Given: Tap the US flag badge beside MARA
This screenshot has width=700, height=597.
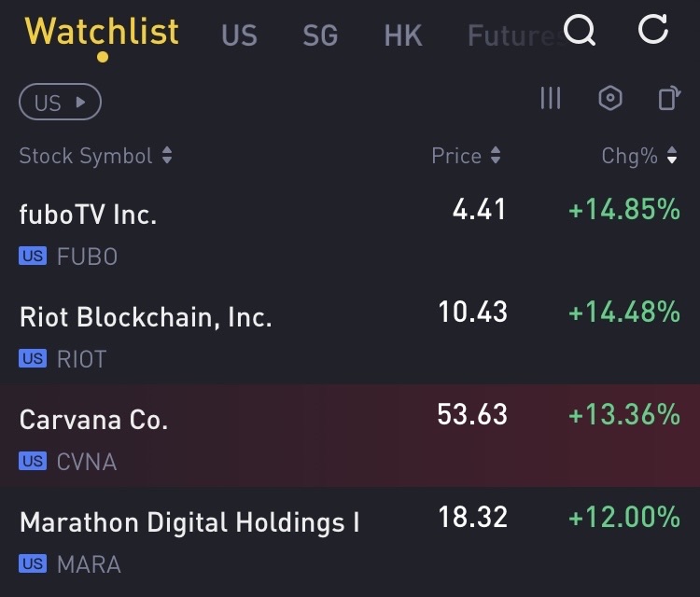Looking at the screenshot, I should [x=33, y=563].
